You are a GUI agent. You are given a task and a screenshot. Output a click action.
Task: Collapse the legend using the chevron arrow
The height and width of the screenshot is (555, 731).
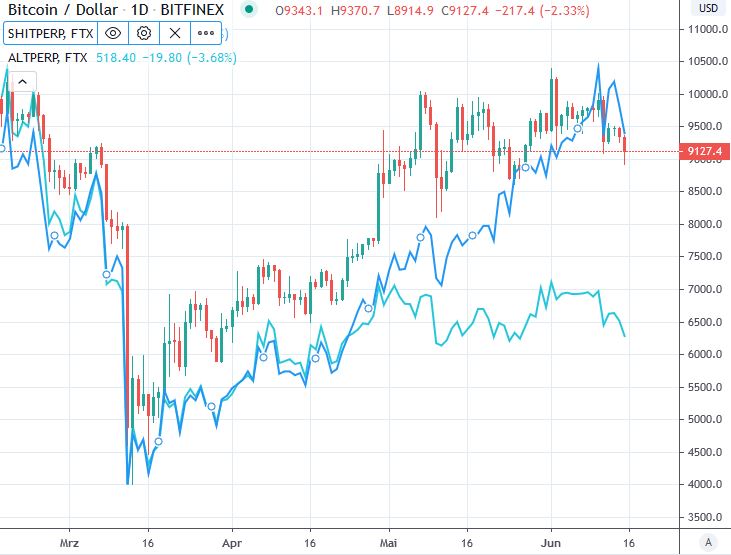(20, 82)
